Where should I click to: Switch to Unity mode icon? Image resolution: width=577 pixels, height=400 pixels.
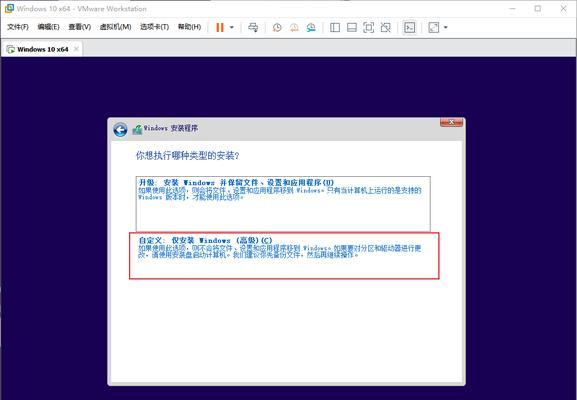tap(385, 27)
